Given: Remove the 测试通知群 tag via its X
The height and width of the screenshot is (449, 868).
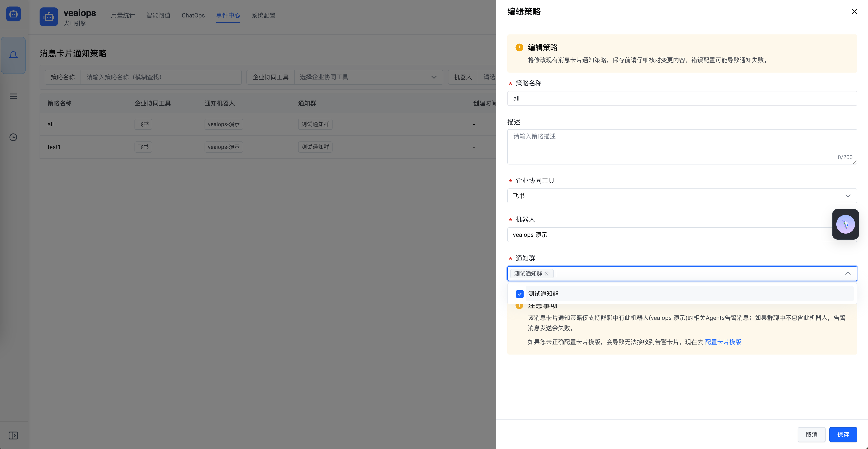Looking at the screenshot, I should click(x=547, y=274).
